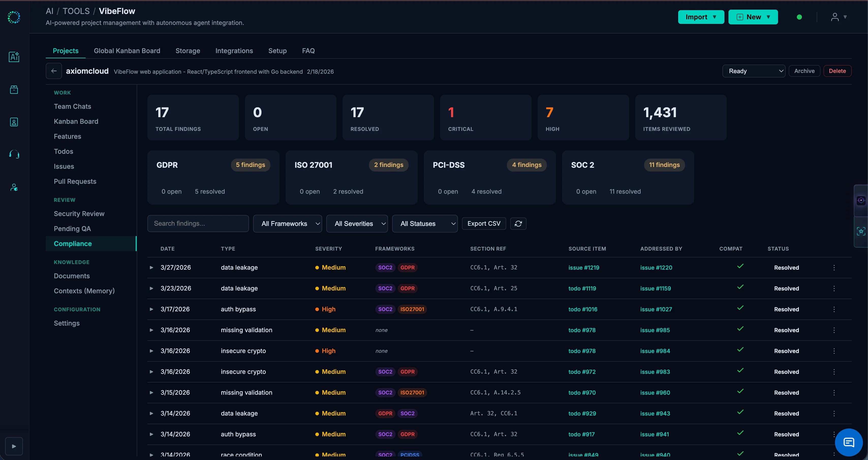Expand the 3/17/2026 auth bypass row

(152, 309)
